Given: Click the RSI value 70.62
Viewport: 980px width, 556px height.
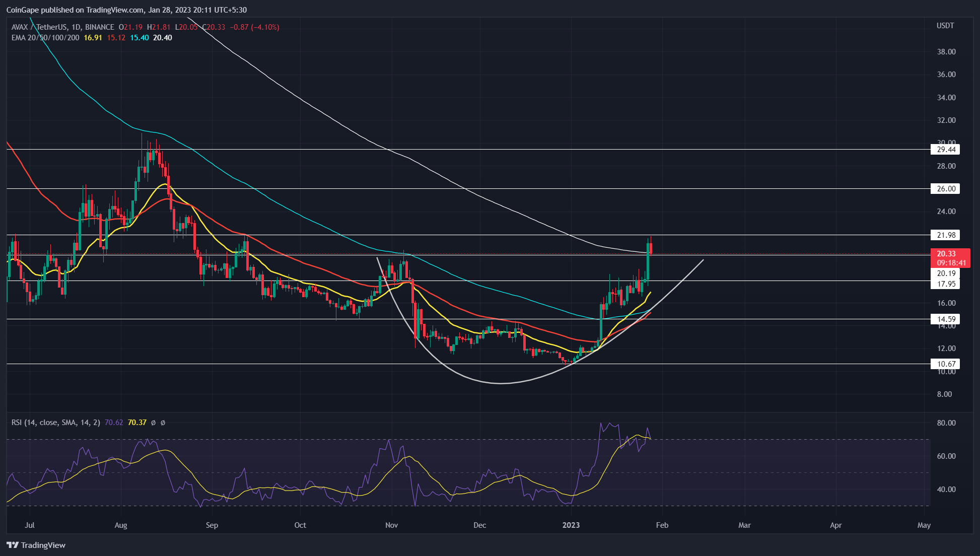Looking at the screenshot, I should tap(114, 423).
